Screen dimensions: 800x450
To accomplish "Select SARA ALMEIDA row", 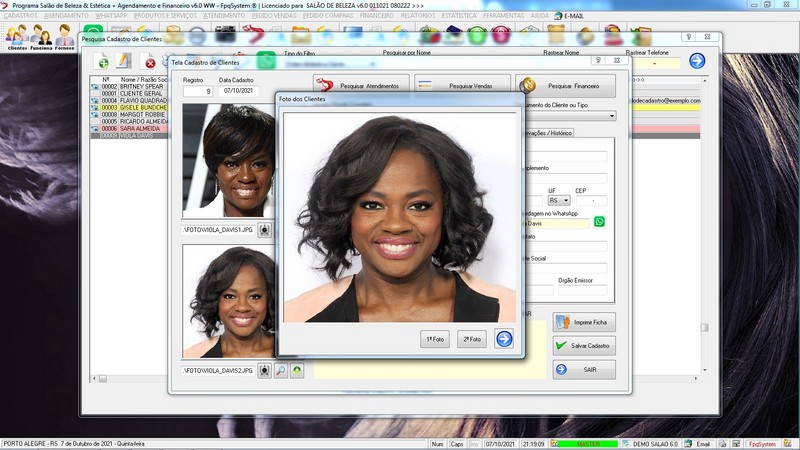I will 131,129.
